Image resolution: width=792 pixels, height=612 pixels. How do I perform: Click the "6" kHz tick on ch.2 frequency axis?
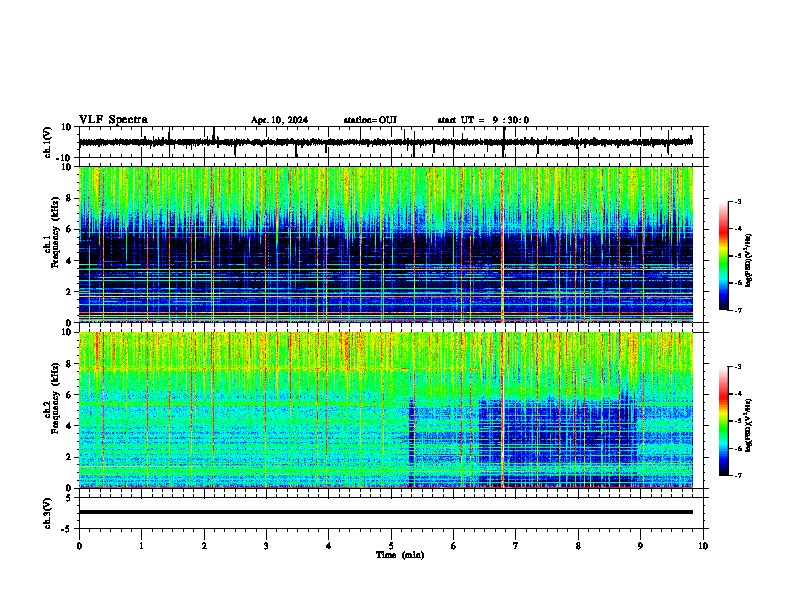(70, 395)
